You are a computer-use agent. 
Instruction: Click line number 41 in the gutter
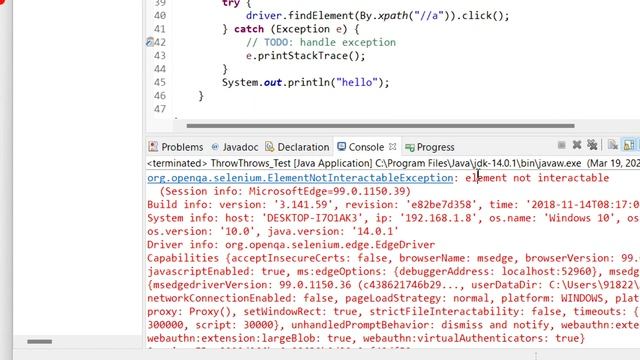(160, 29)
